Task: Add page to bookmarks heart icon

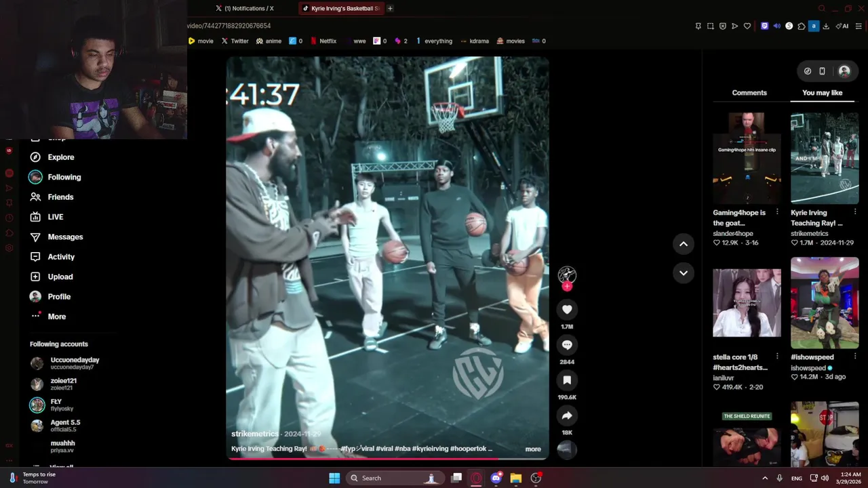Action: click(747, 26)
